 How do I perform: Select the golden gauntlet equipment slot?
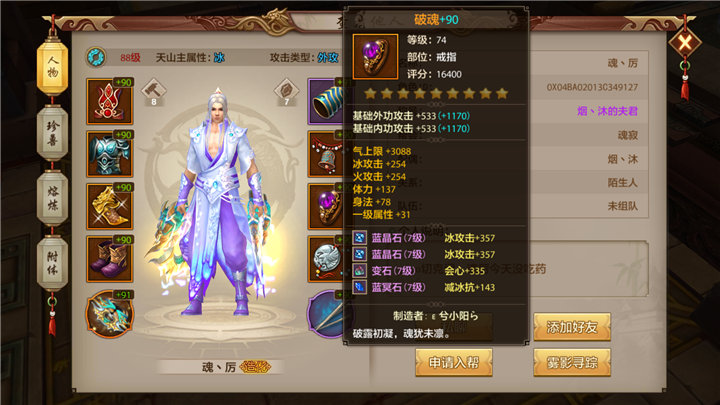[110, 206]
